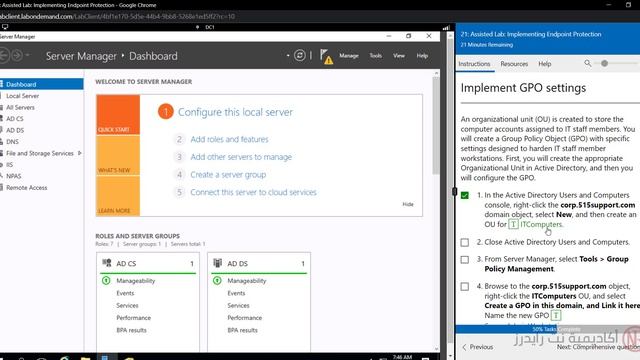640x360 pixels.
Task: Toggle the checked checkbox for step 1
Action: pyautogui.click(x=464, y=195)
